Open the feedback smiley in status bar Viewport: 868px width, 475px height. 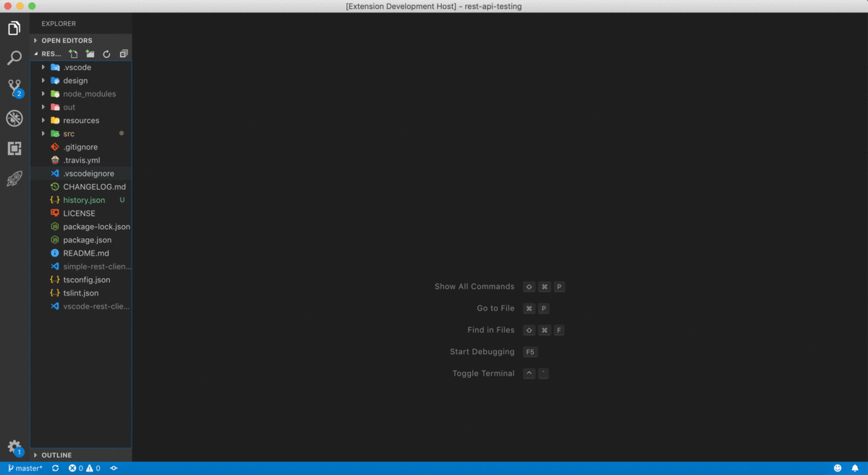(x=838, y=468)
